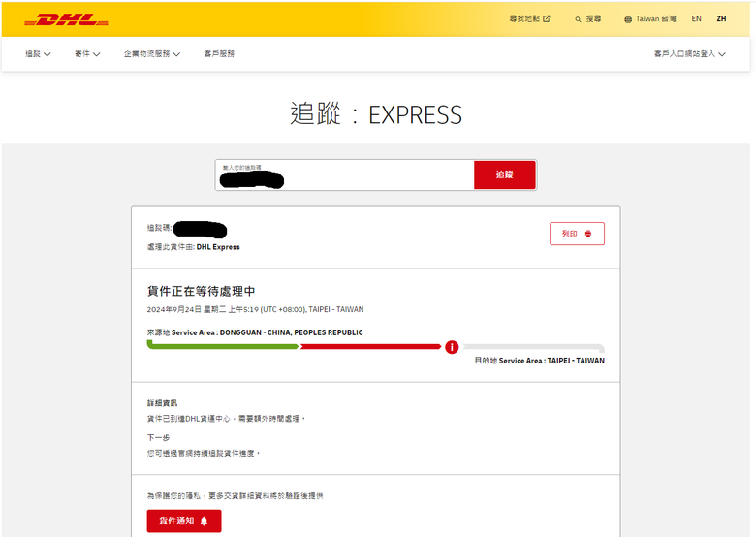Expand the 客戶入口網站登入 dropdown
This screenshot has height=537, width=756.
click(689, 54)
